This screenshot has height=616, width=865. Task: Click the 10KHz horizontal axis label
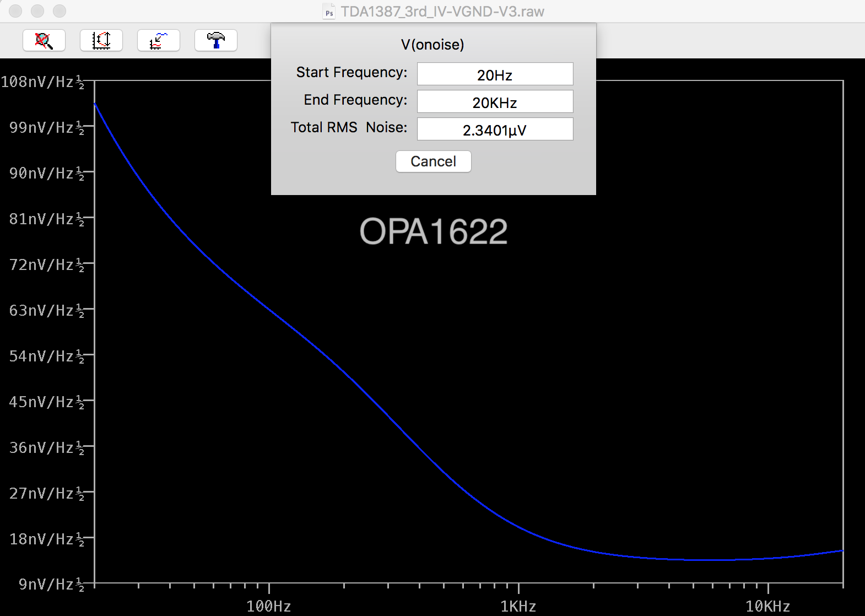coord(768,607)
